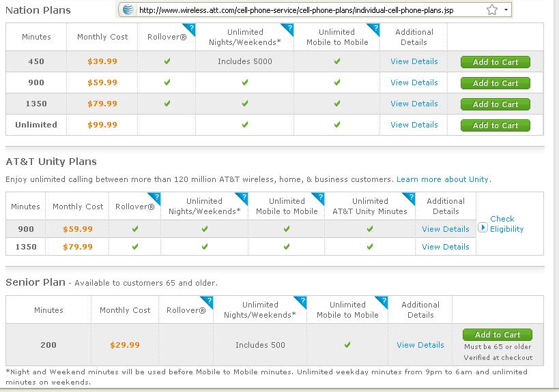Add the Unlimited $99.99 Nation plan to cart
The image size is (559, 392).
[496, 125]
